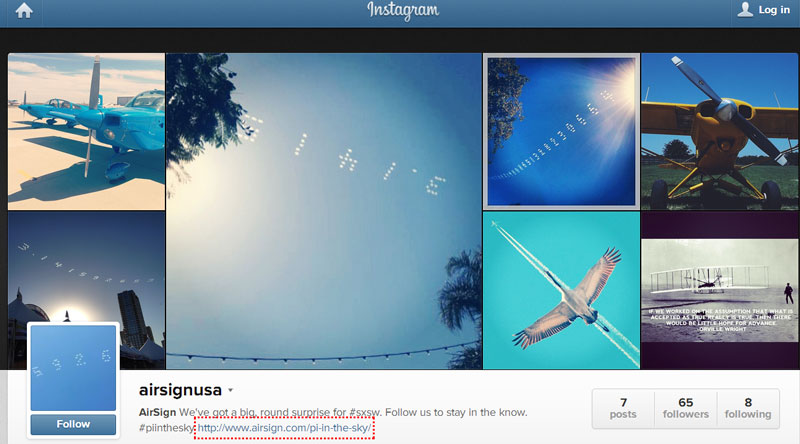Open the flying bird with contrail photo
This screenshot has height=444, width=800.
click(561, 290)
